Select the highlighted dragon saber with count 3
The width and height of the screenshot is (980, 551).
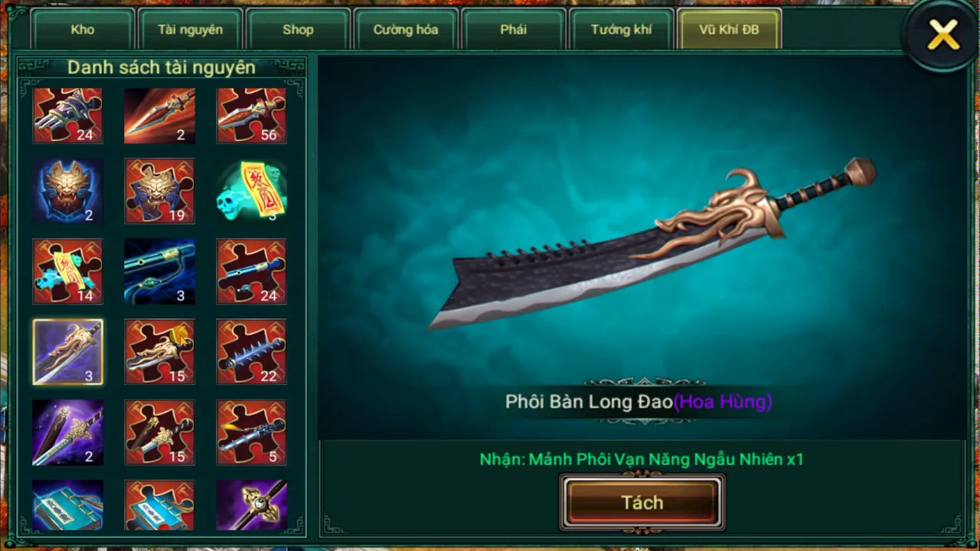(67, 352)
